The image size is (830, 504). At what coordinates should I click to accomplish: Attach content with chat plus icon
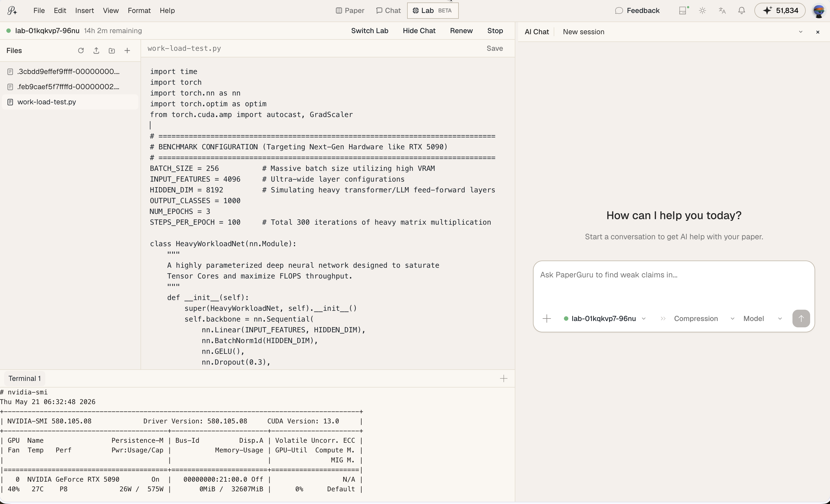point(547,319)
